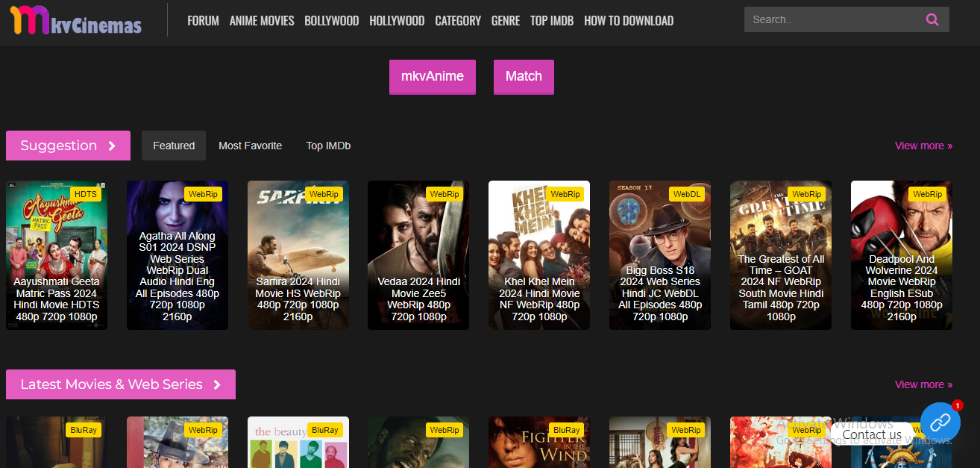Open HOW TO DOWNLOAD page
The image size is (980, 468).
point(629,21)
